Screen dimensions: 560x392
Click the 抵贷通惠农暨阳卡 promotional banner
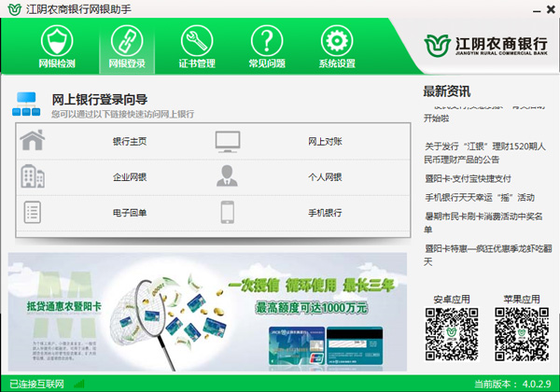pyautogui.click(x=207, y=312)
